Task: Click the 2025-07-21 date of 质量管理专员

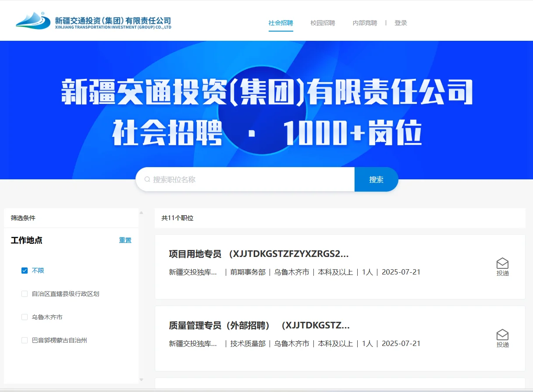Action: [401, 343]
